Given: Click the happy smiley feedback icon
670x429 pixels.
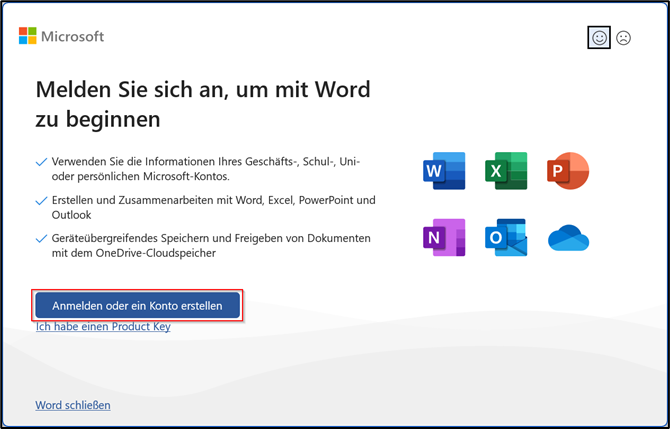Looking at the screenshot, I should [x=599, y=38].
